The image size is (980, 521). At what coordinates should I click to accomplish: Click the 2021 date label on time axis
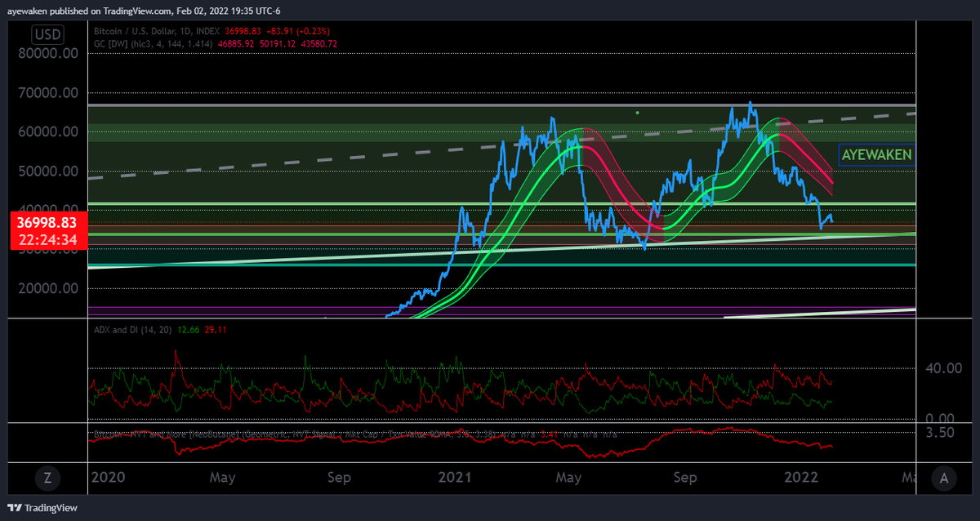(456, 479)
